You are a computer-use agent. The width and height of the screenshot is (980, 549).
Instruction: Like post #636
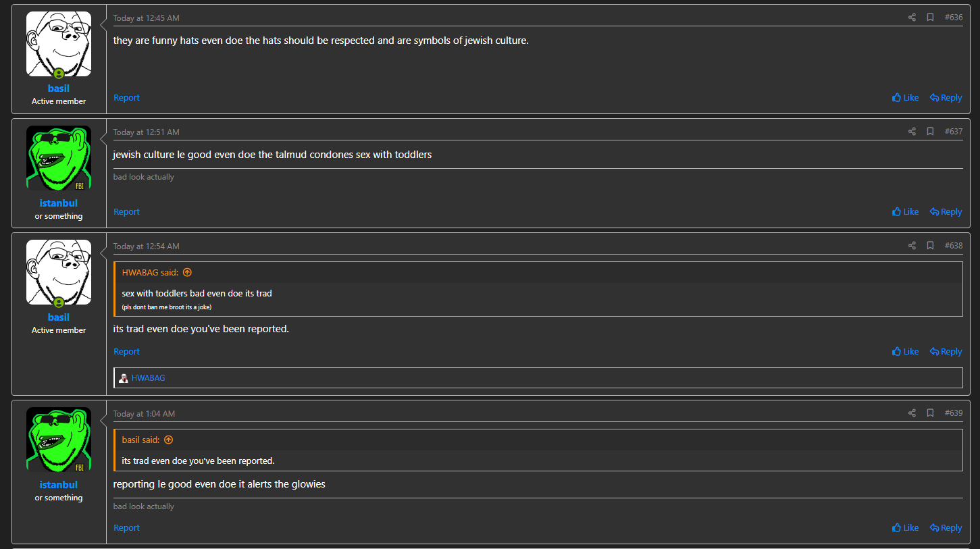[x=905, y=98]
